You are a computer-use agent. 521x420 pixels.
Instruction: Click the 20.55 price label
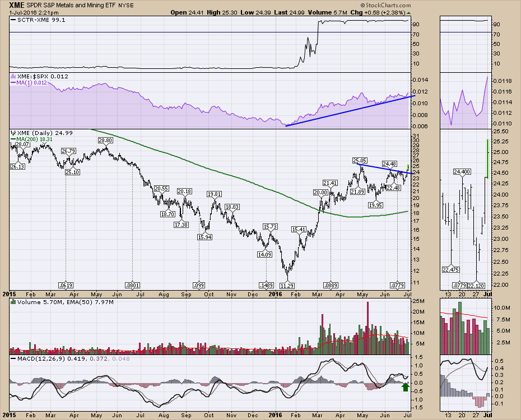(161, 189)
